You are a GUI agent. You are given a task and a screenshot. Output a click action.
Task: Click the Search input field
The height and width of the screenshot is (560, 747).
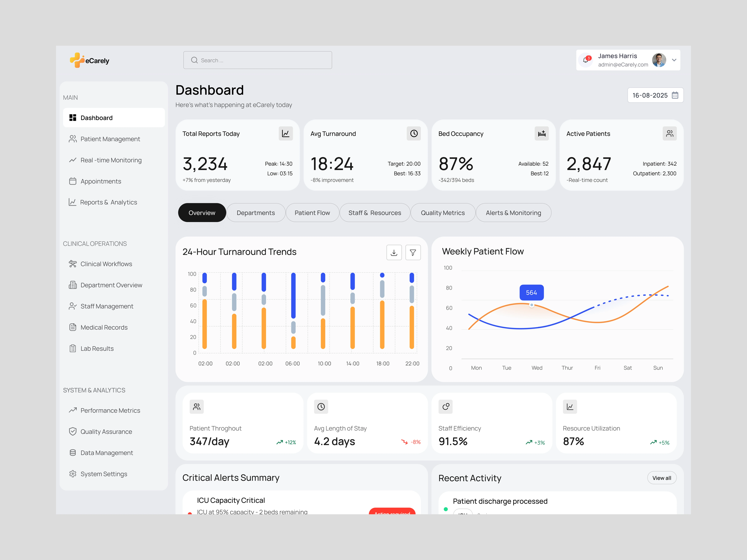click(x=257, y=60)
